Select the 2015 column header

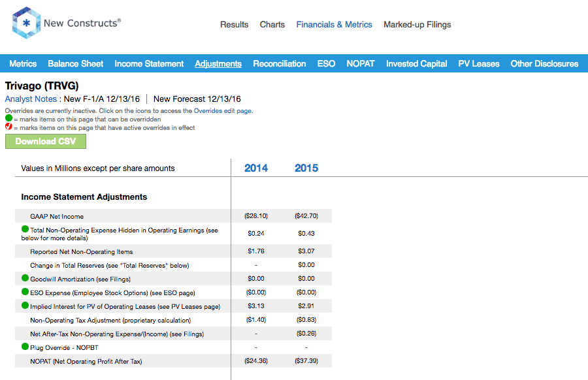click(306, 168)
